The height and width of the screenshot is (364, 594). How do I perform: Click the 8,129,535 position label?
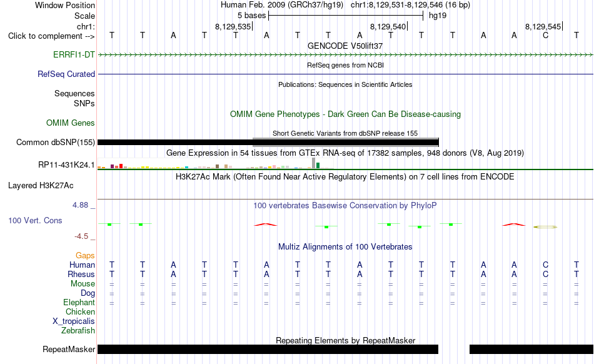coord(233,26)
